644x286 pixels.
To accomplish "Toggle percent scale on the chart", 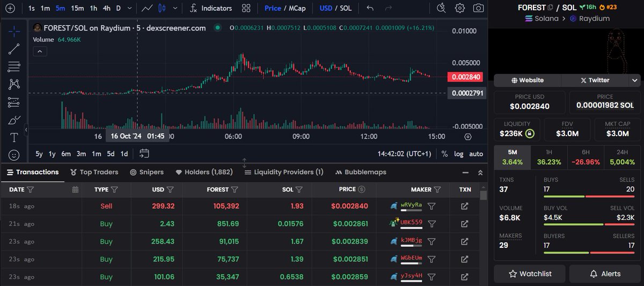I will [444, 154].
